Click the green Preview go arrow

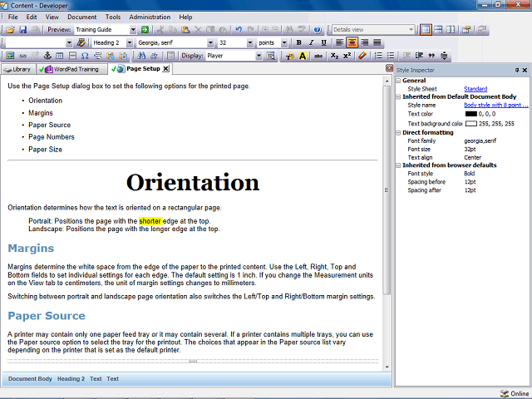(145, 30)
